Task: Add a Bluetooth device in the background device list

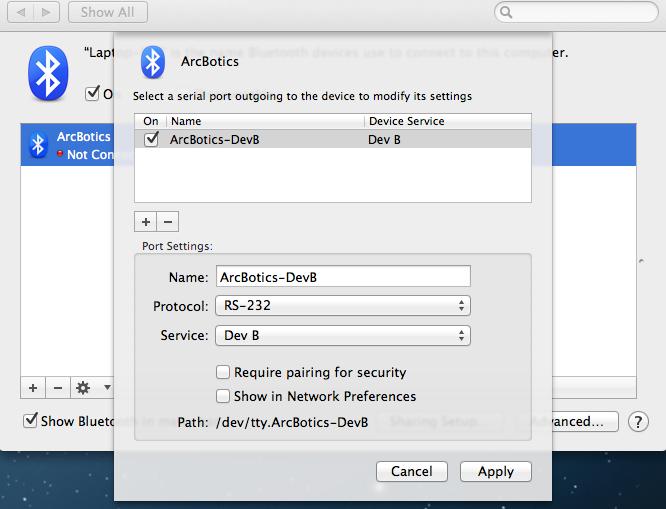Action: (33, 387)
